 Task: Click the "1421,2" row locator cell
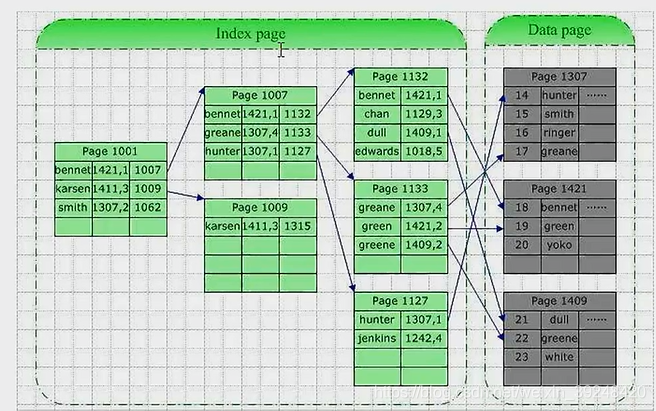pos(424,226)
